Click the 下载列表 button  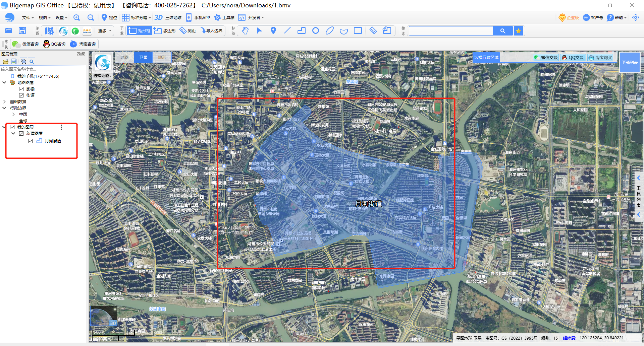click(630, 63)
